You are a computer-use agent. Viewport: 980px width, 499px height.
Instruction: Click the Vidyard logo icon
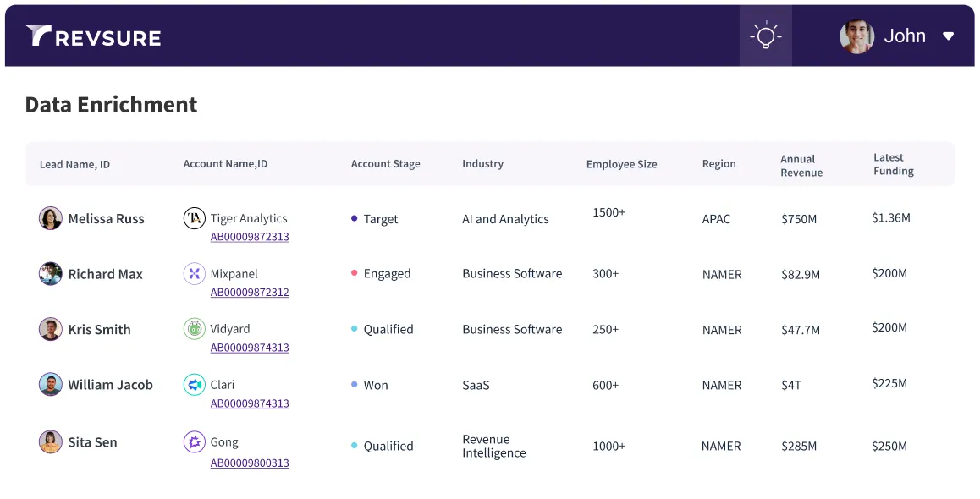[x=195, y=328]
